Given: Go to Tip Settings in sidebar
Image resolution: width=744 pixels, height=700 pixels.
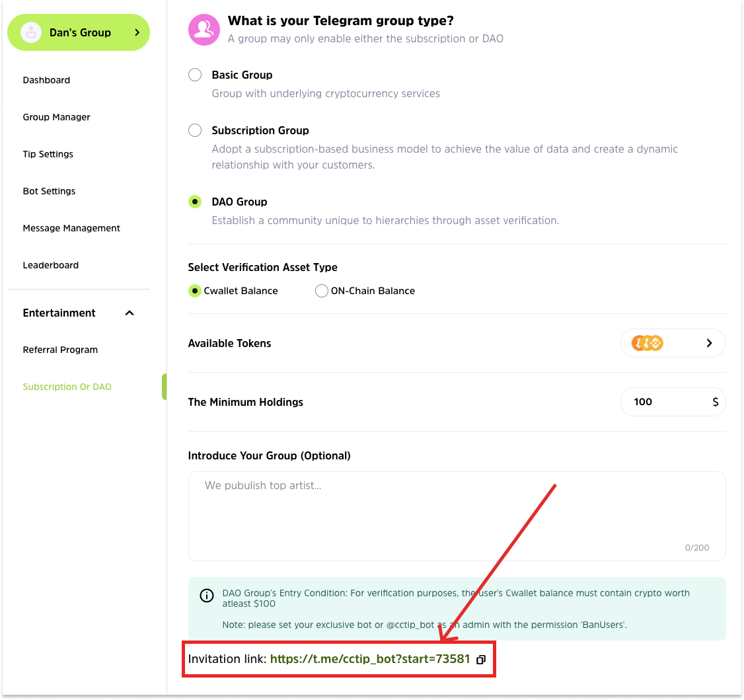Looking at the screenshot, I should 48,154.
